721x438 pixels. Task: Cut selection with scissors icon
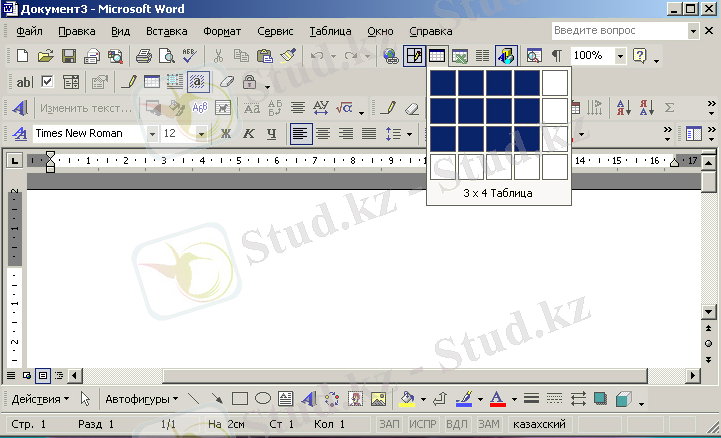tap(218, 56)
